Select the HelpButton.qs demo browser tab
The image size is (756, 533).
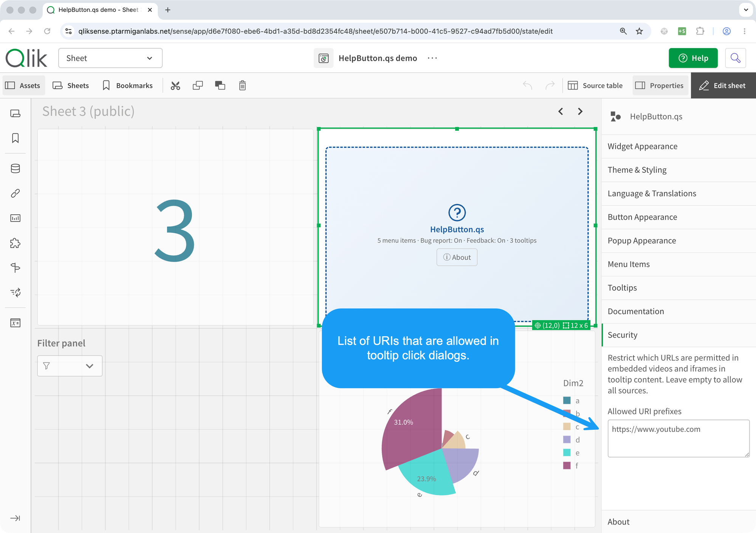point(99,10)
